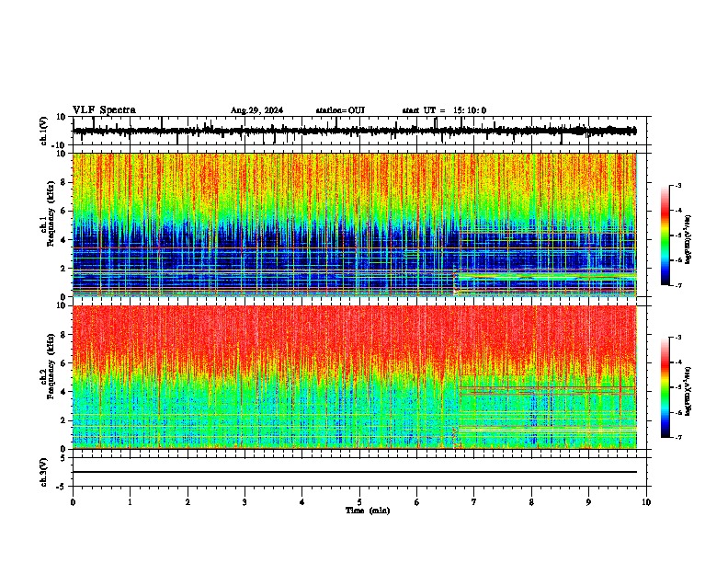
Task: Click the log(PSD) label beside ch.1 colorbar
Action: point(688,239)
